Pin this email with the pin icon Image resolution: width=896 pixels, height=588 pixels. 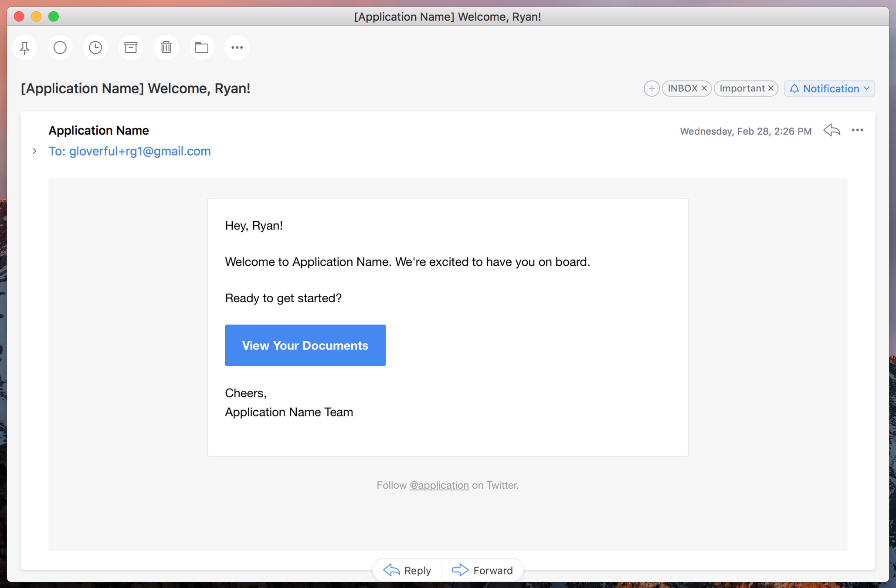[x=25, y=47]
